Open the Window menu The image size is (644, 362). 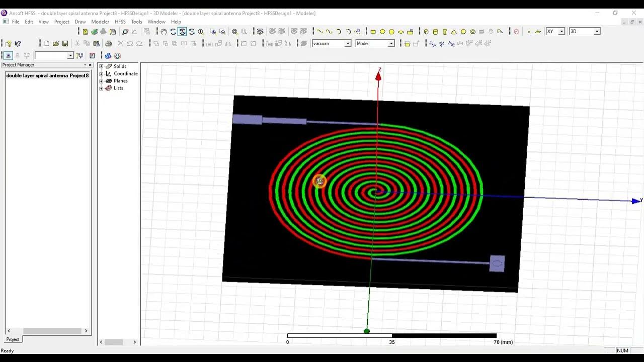(156, 22)
